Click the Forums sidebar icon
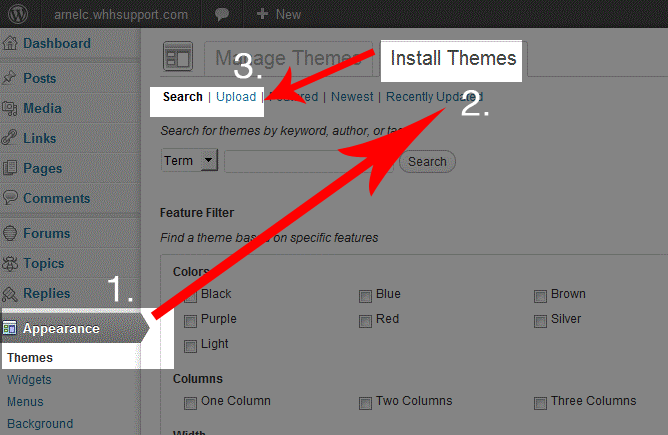 tap(9, 234)
